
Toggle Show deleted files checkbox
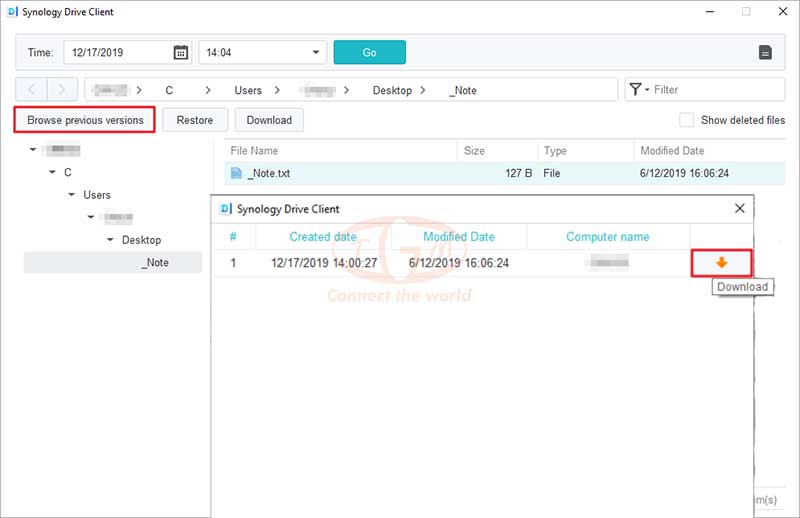pos(686,120)
